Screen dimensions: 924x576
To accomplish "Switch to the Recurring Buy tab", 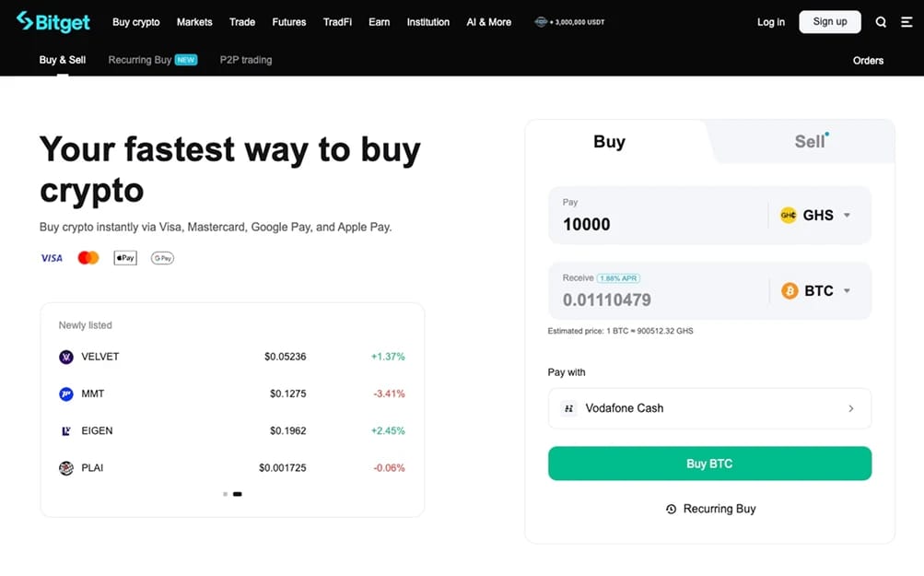I will [x=140, y=60].
